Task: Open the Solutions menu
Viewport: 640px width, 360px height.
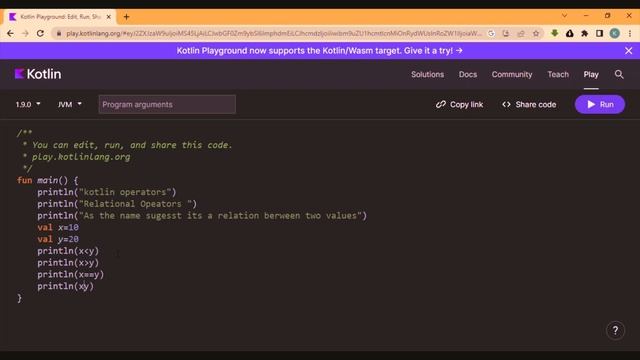Action: (427, 74)
